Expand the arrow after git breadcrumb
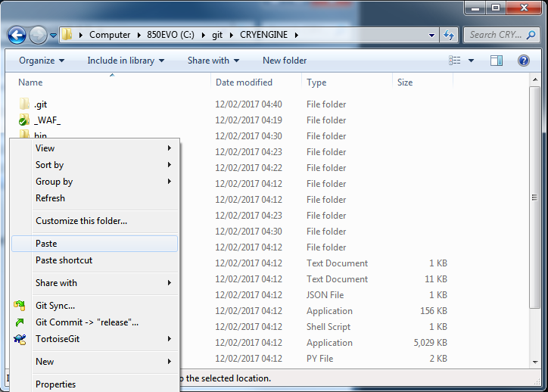 [x=232, y=35]
